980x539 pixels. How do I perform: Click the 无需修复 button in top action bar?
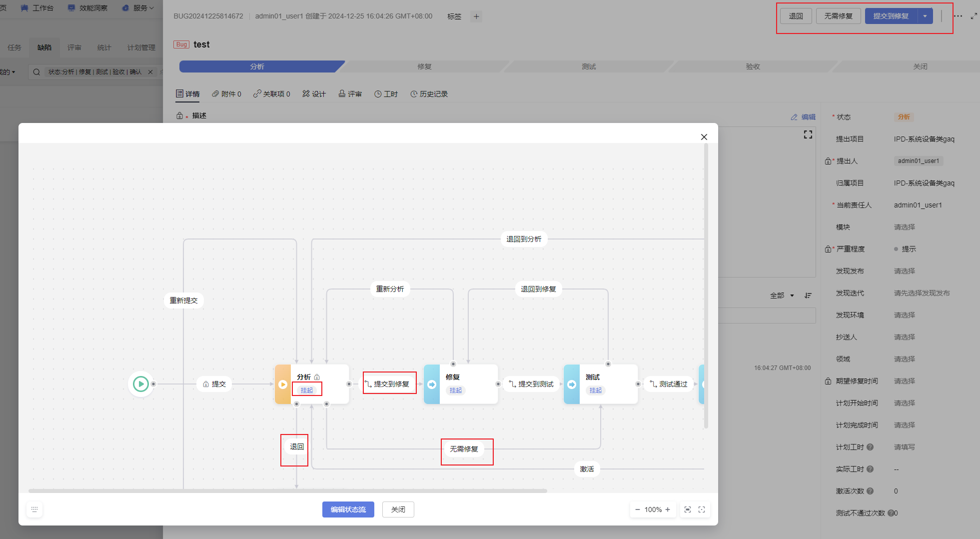click(839, 16)
